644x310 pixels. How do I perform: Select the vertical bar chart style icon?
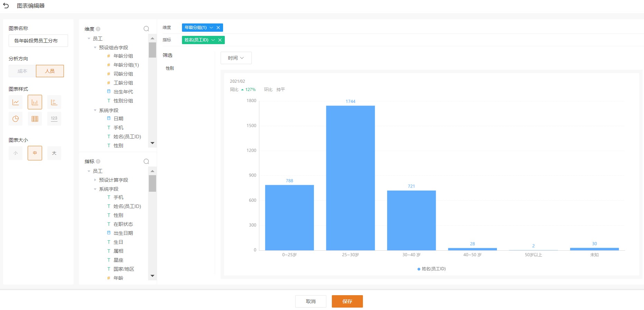pyautogui.click(x=35, y=102)
